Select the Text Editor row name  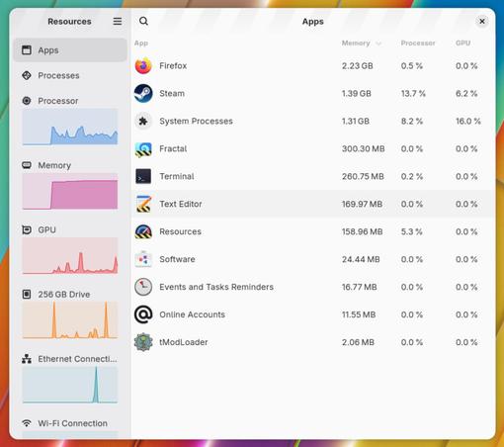(x=181, y=204)
